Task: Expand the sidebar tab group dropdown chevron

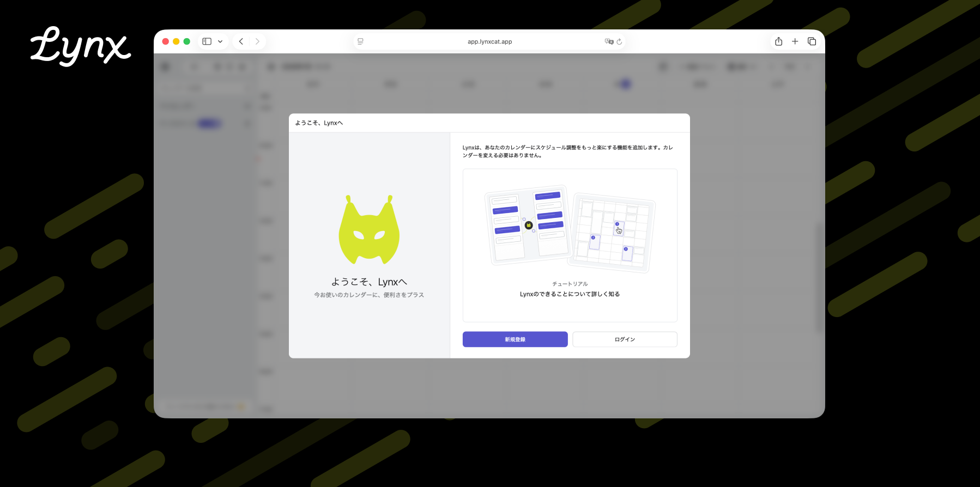Action: click(x=220, y=41)
